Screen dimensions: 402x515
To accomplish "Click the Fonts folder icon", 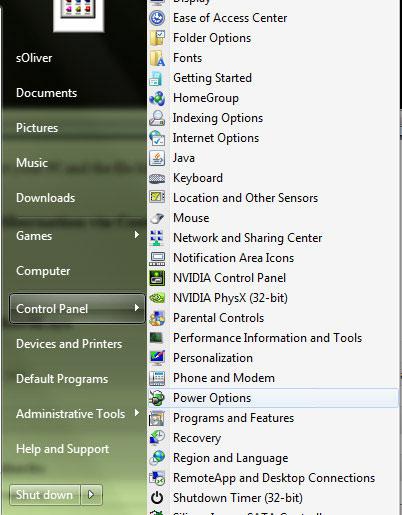I will 157,58.
